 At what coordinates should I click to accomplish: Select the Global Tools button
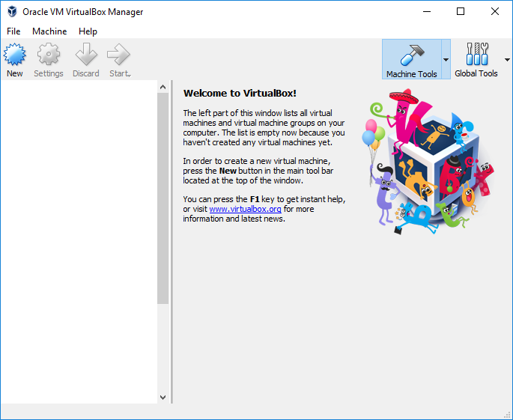click(x=476, y=60)
